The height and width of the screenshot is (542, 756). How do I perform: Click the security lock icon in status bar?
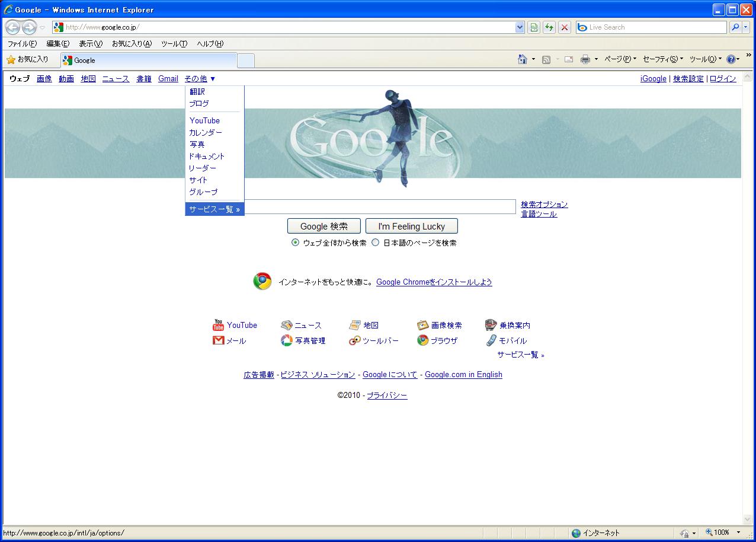[x=685, y=533]
